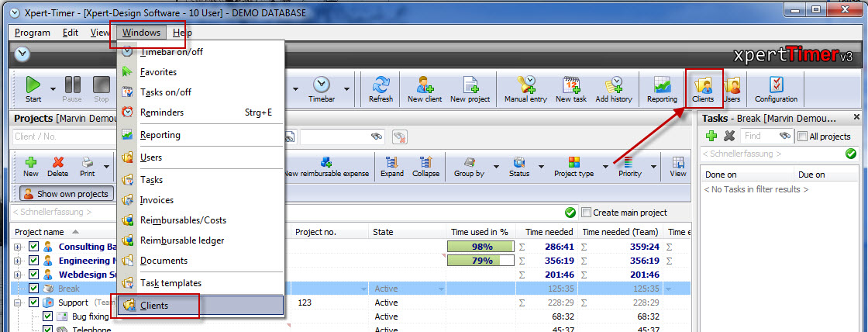Create a New client from toolbar
868x332 pixels.
(x=425, y=89)
